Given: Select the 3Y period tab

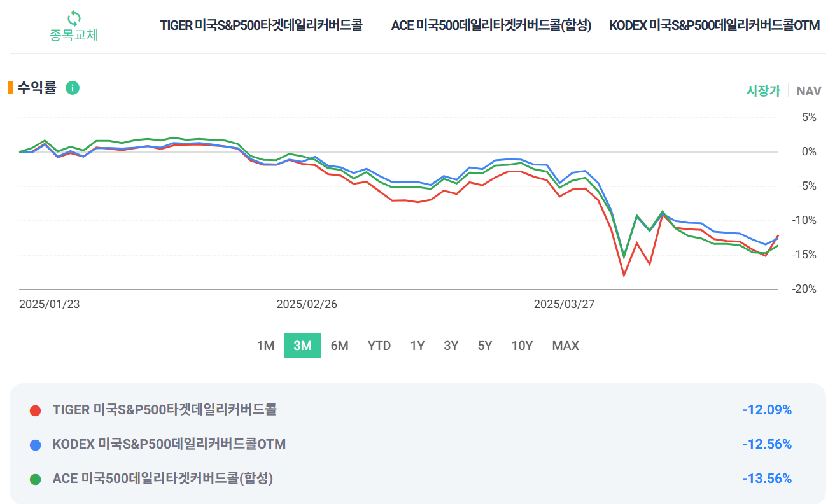Looking at the screenshot, I should tap(451, 346).
